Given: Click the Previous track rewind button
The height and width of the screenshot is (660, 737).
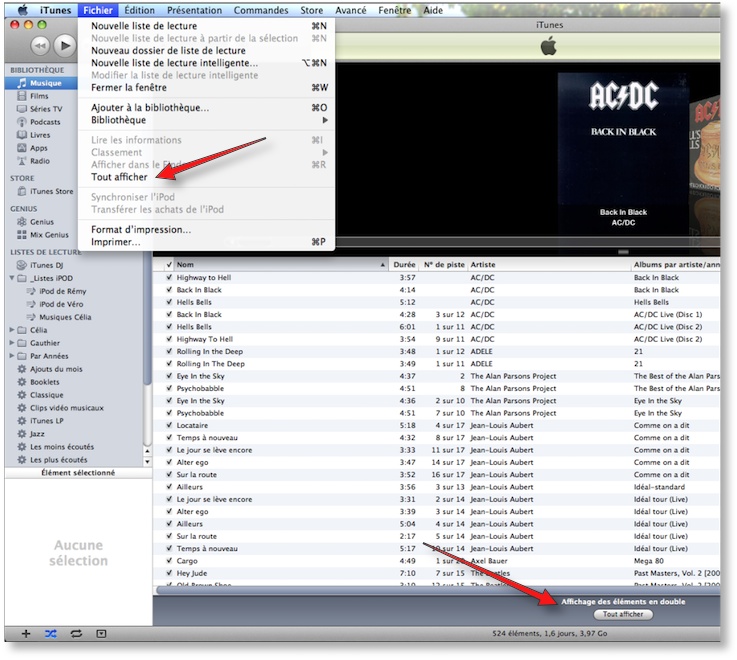Looking at the screenshot, I should coord(39,45).
